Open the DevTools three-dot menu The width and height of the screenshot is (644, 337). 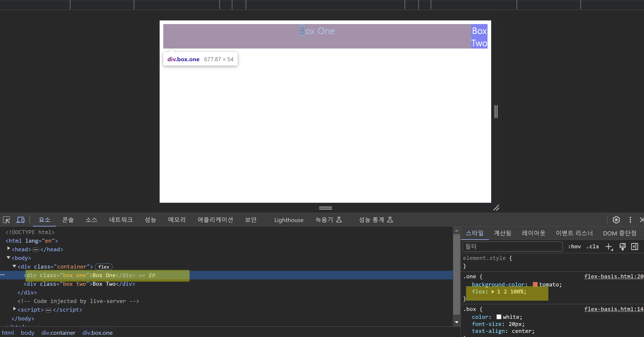click(x=630, y=220)
